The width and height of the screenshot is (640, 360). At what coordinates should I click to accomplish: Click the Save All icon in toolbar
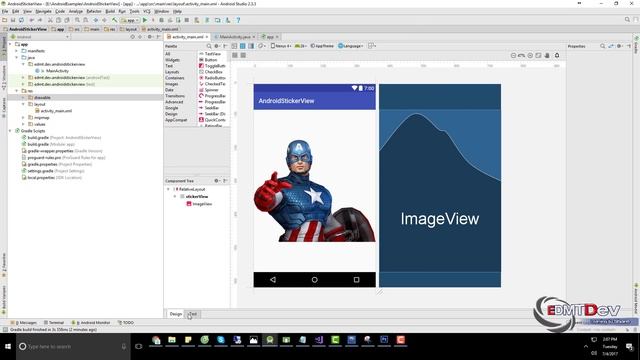coord(13,20)
